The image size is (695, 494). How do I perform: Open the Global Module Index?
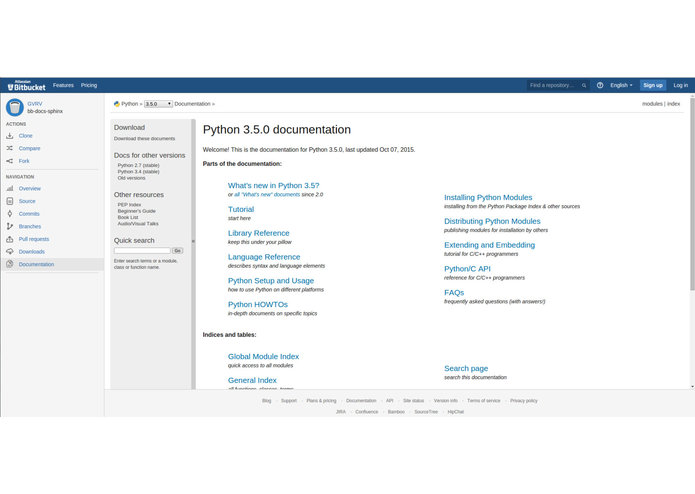pos(263,357)
